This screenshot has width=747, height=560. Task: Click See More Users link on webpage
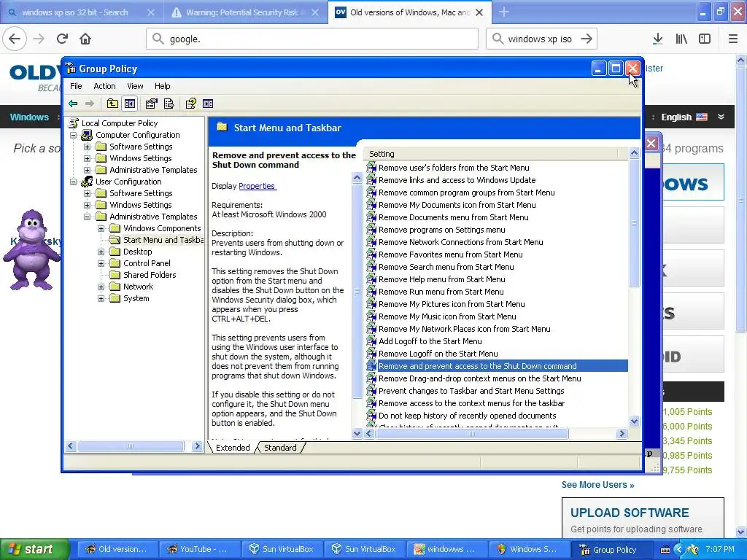[x=598, y=485]
